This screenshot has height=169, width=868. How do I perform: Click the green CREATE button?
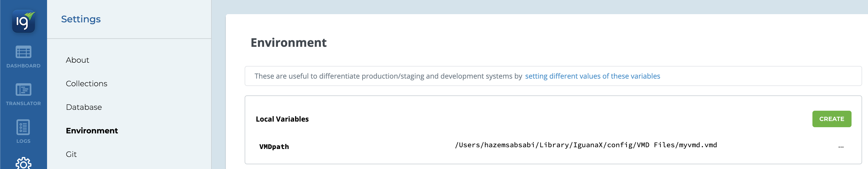pos(832,119)
